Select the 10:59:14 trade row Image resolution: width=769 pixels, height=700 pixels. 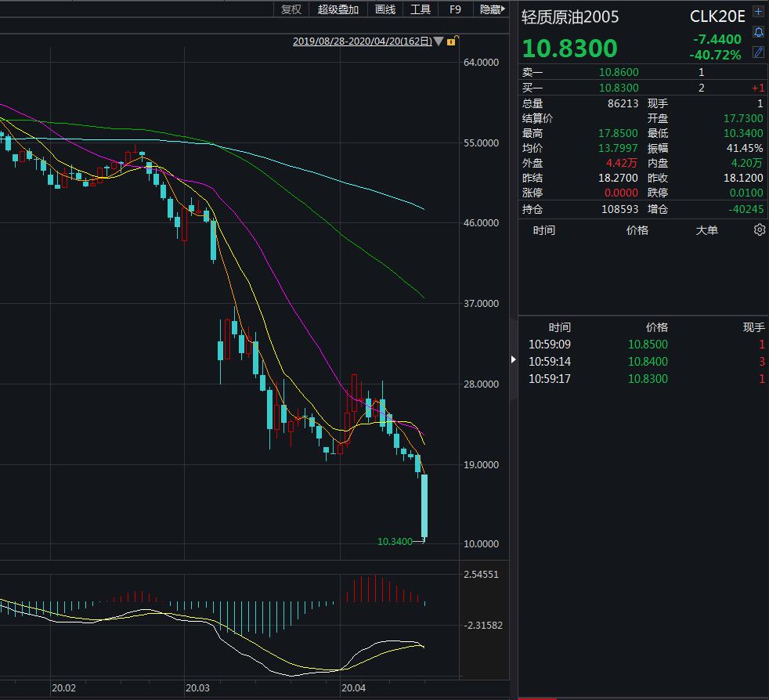pyautogui.click(x=642, y=362)
